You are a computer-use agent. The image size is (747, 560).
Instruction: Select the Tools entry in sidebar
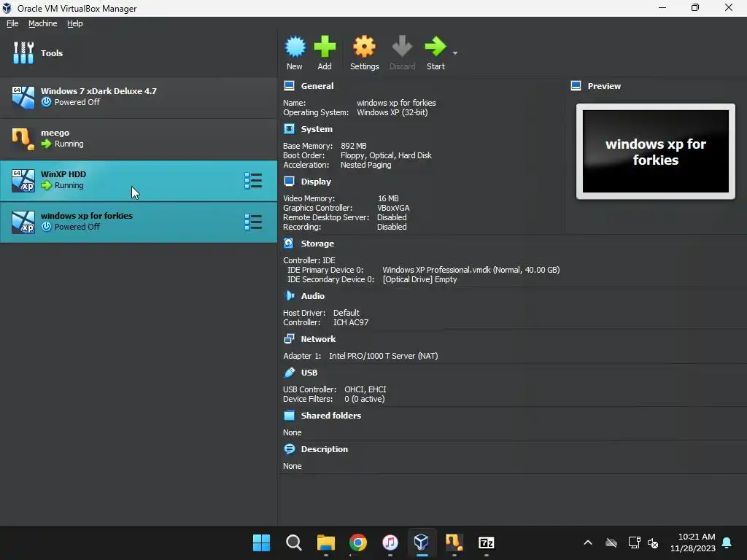(138, 52)
